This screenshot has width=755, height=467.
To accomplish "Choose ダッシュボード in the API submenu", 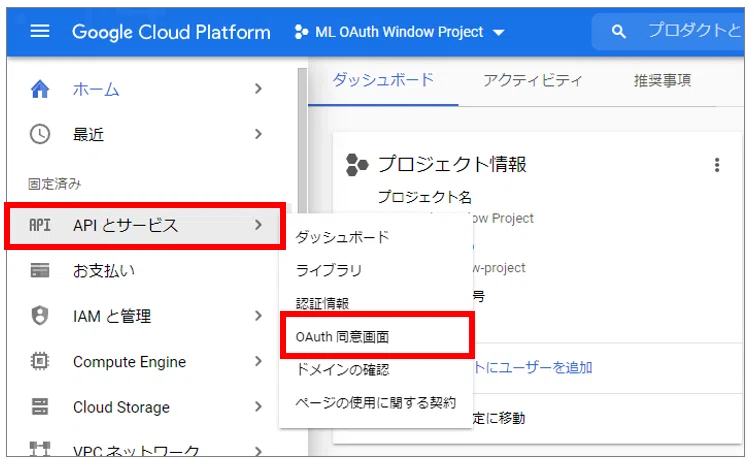I will point(342,237).
